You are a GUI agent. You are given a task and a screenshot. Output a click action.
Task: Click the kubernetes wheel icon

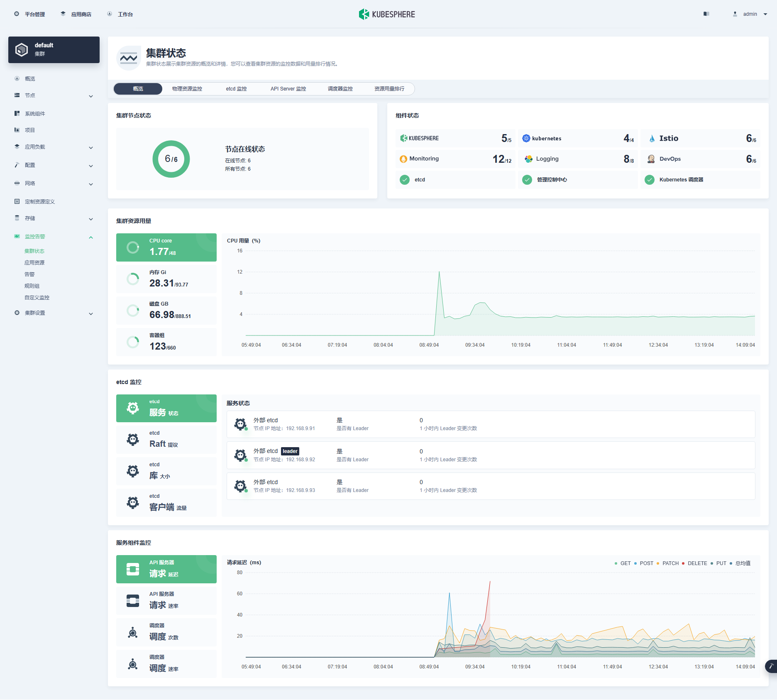[526, 138]
